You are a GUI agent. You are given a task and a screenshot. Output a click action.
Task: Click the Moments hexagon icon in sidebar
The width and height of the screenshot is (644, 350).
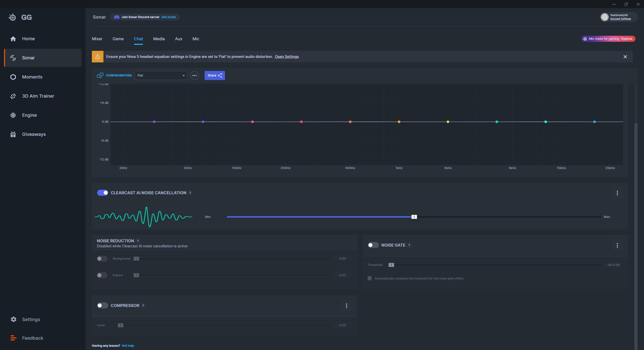point(13,77)
